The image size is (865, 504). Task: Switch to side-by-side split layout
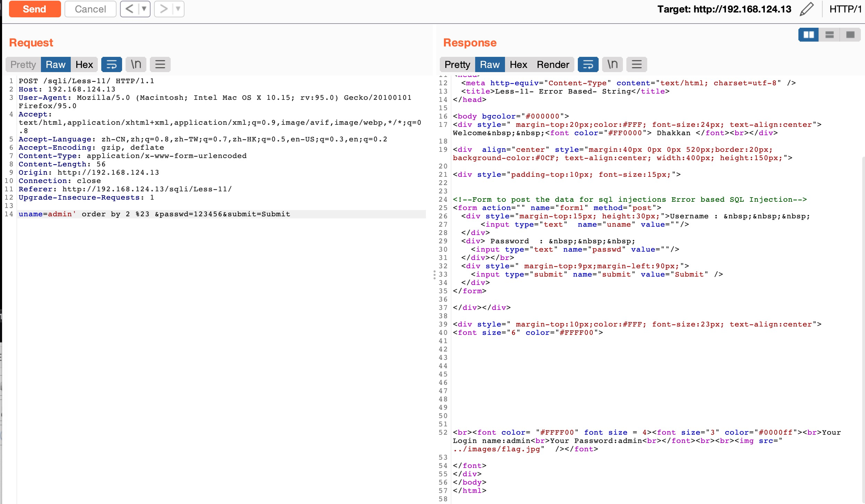click(x=808, y=35)
